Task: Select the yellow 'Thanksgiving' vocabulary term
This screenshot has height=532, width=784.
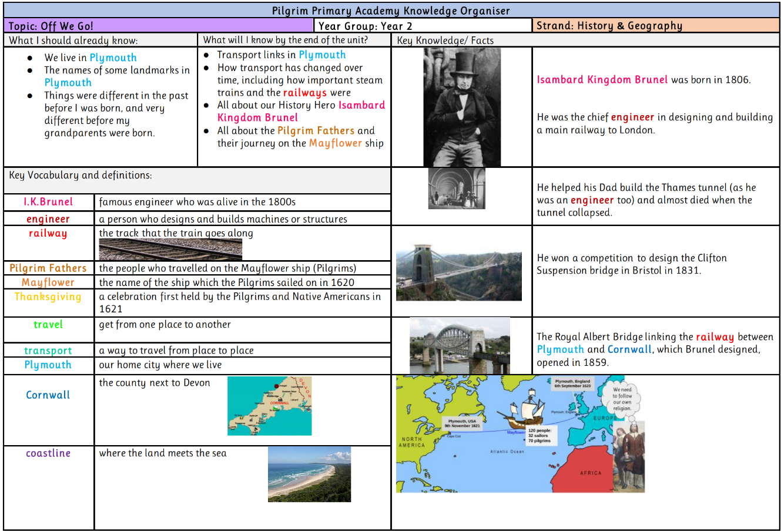Action: pyautogui.click(x=48, y=297)
